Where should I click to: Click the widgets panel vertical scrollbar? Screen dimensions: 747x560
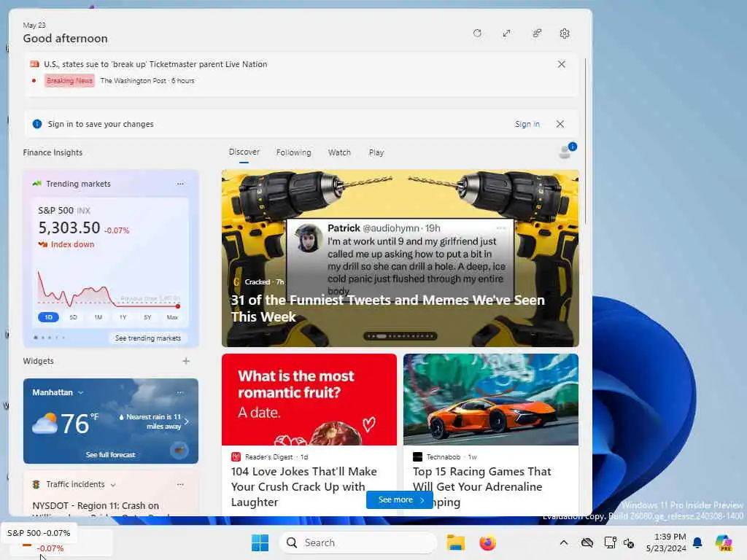click(585, 141)
